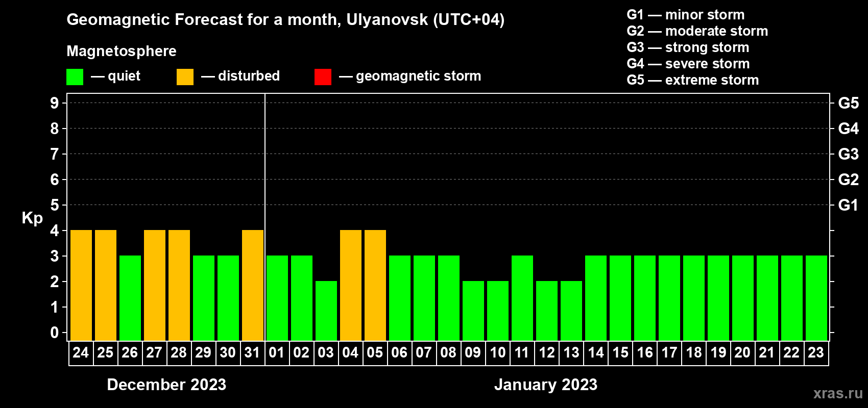This screenshot has height=408, width=868.
Task: Select the orange bar for January 04
Action: (351, 286)
